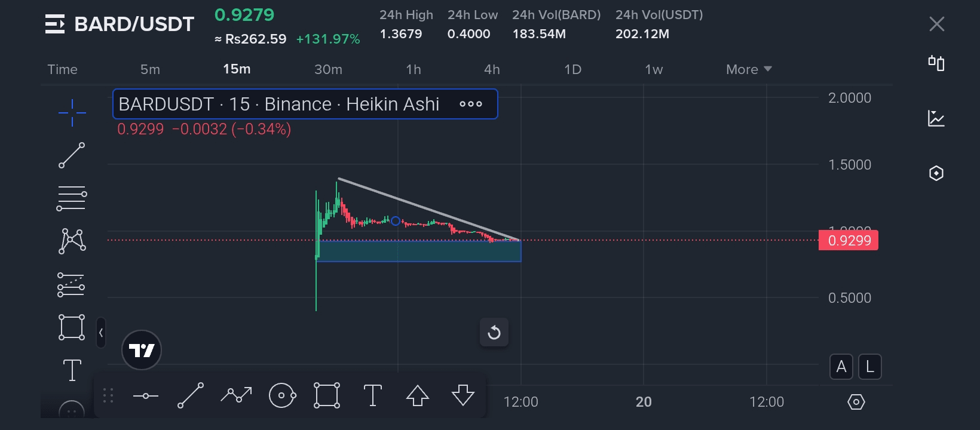Click the 0.9299 current price label
The image size is (980, 430).
[849, 241]
